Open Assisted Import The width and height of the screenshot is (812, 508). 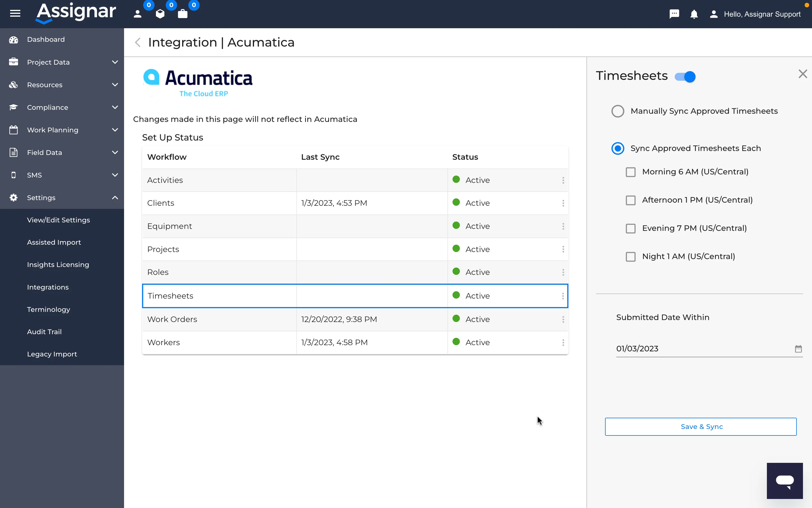click(x=54, y=242)
